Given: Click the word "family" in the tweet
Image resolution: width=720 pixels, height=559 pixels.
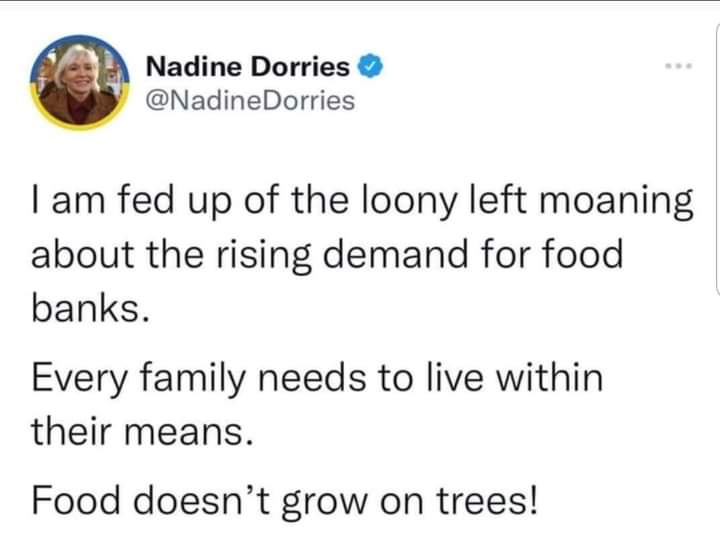Looking at the screenshot, I should pos(190,381).
